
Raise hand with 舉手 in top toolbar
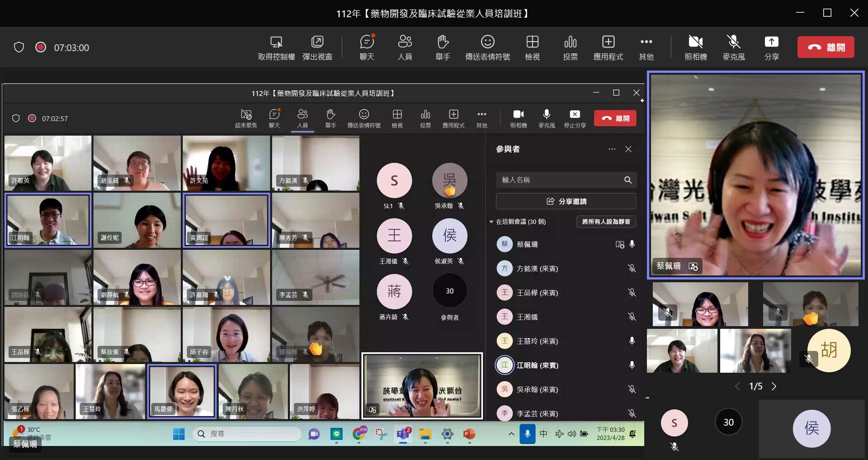[x=443, y=47]
